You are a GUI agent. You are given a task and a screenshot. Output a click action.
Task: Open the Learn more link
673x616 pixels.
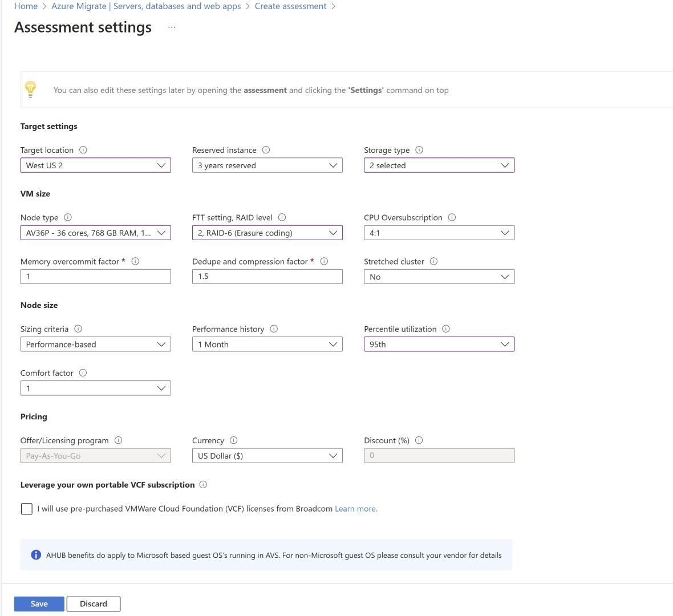coord(356,509)
